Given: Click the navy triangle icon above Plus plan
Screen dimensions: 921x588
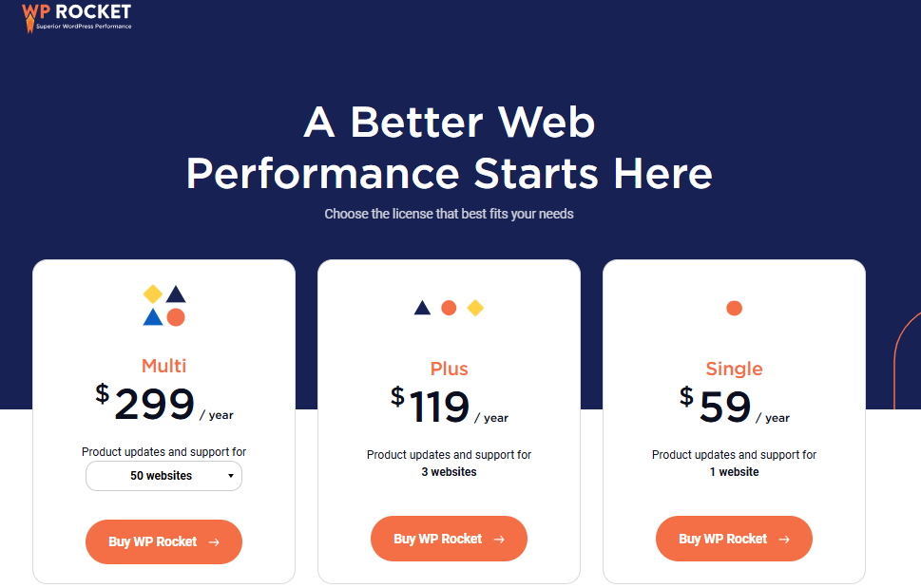Looking at the screenshot, I should click(x=422, y=307).
